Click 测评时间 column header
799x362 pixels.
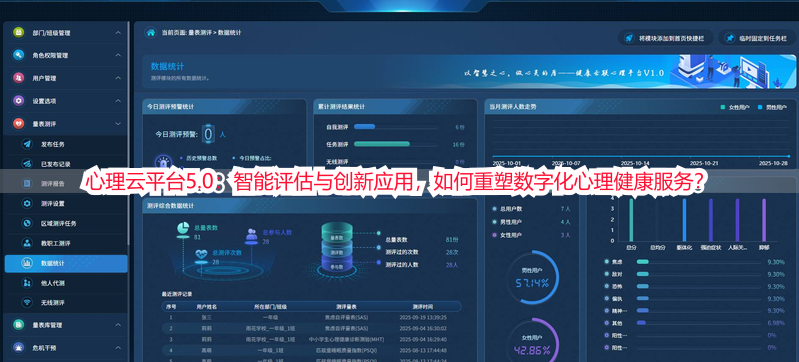click(422, 307)
